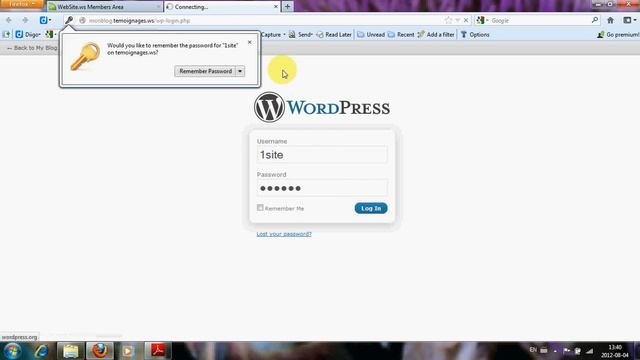Open the Firefox menu button
This screenshot has height=360, width=640.
coord(21,4)
